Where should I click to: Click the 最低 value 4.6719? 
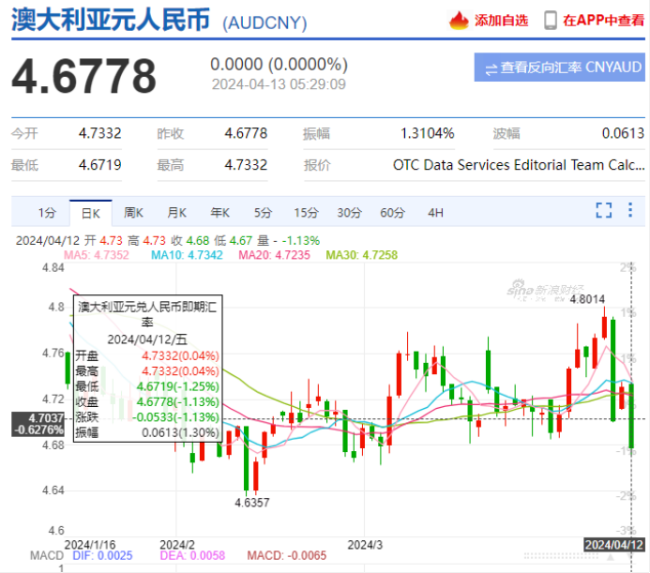tap(100, 165)
